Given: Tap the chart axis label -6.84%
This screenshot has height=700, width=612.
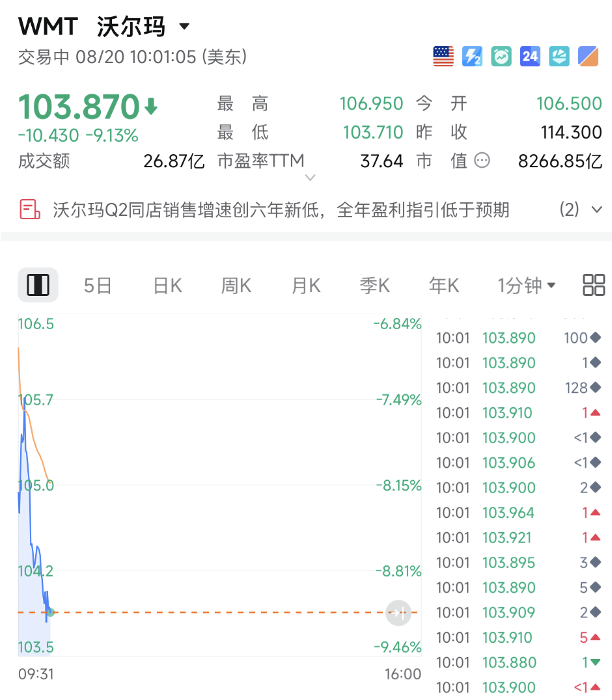Looking at the screenshot, I should (x=398, y=324).
